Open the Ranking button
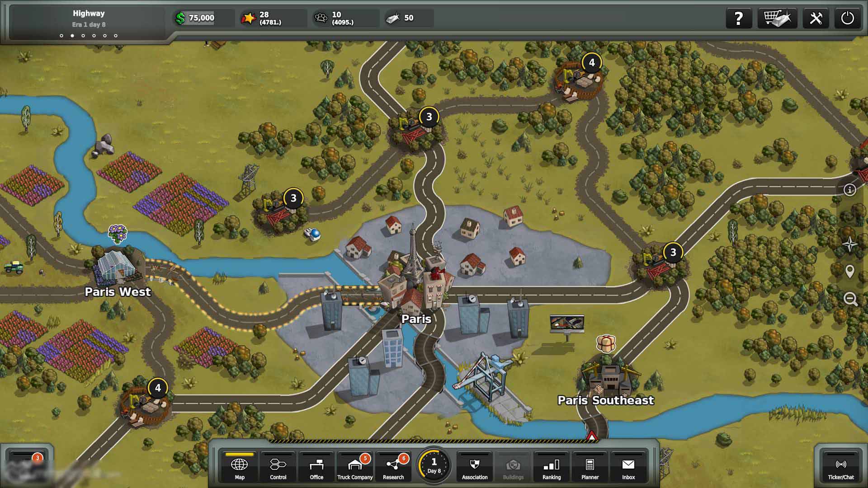 pos(552,468)
